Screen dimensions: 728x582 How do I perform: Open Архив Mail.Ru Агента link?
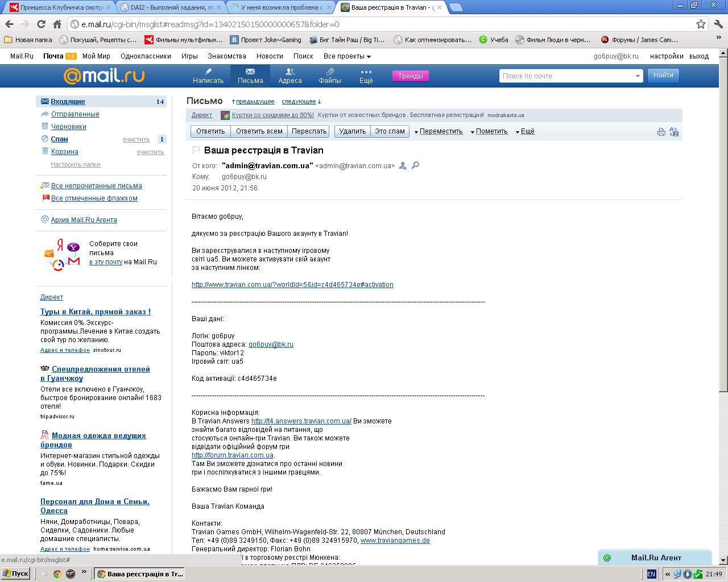(84, 220)
